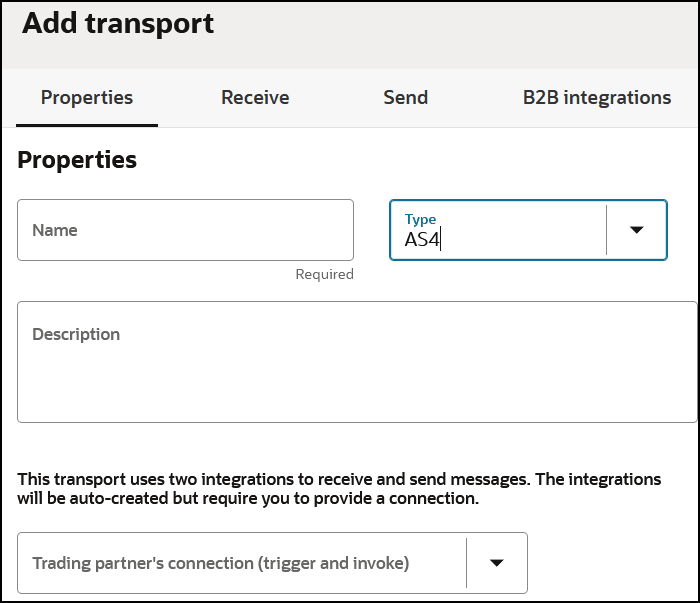This screenshot has height=603, width=700.
Task: Focus the Description text area
Action: click(x=357, y=375)
